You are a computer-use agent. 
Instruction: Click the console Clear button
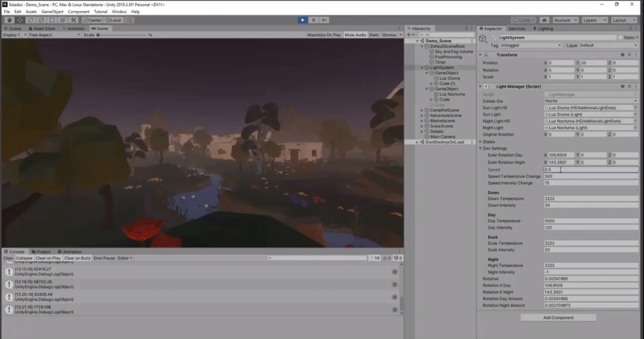8,258
